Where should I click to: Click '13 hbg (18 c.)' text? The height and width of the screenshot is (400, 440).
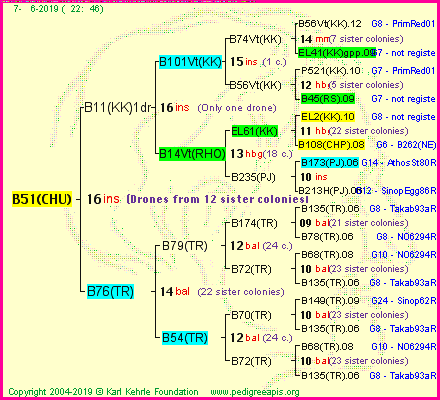coord(261,154)
